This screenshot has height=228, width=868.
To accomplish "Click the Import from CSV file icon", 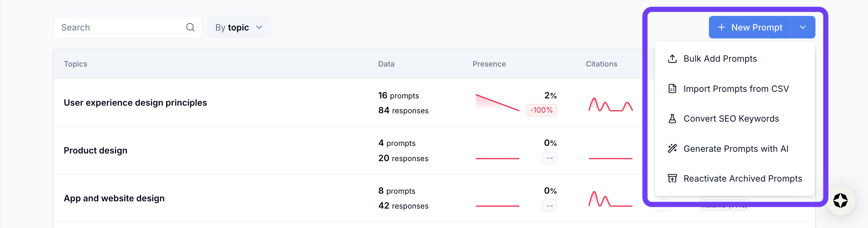I will pos(672,89).
